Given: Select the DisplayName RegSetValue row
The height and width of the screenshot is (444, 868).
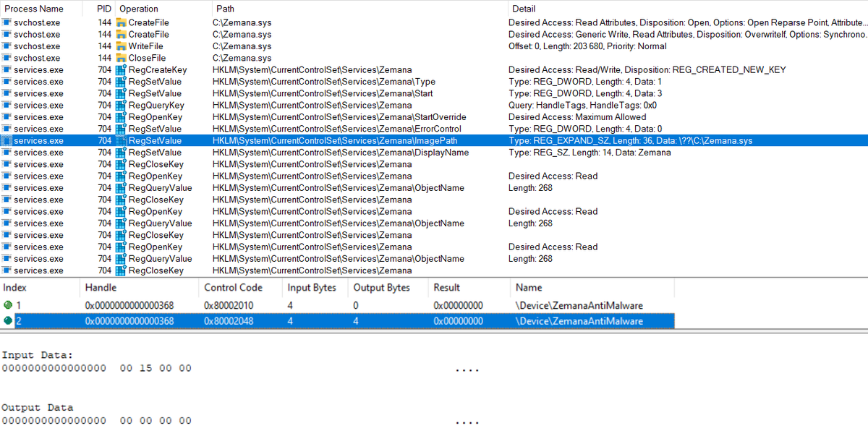Looking at the screenshot, I should pyautogui.click(x=325, y=152).
